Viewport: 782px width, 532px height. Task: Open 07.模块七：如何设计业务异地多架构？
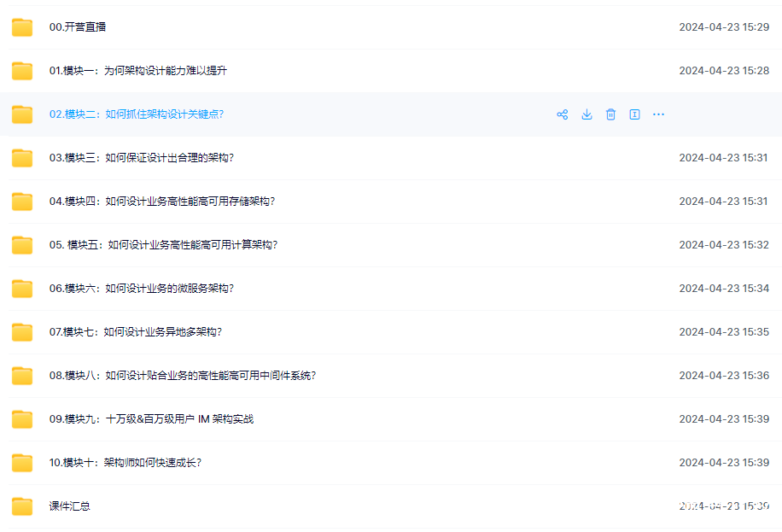[x=135, y=332]
